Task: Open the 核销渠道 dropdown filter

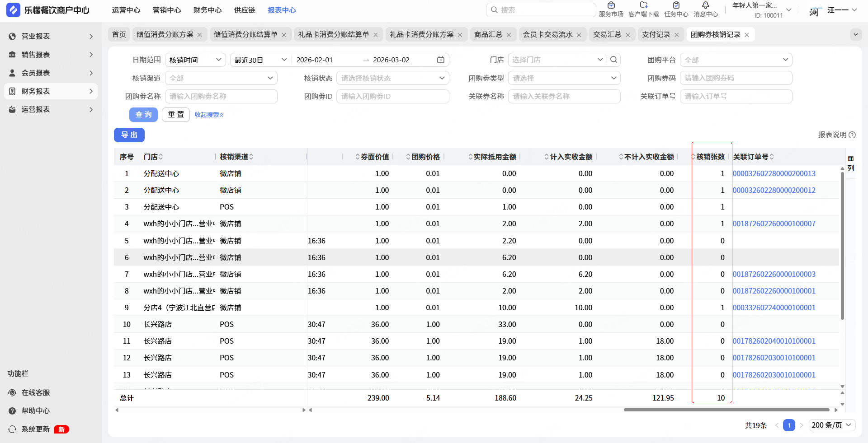Action: click(221, 78)
